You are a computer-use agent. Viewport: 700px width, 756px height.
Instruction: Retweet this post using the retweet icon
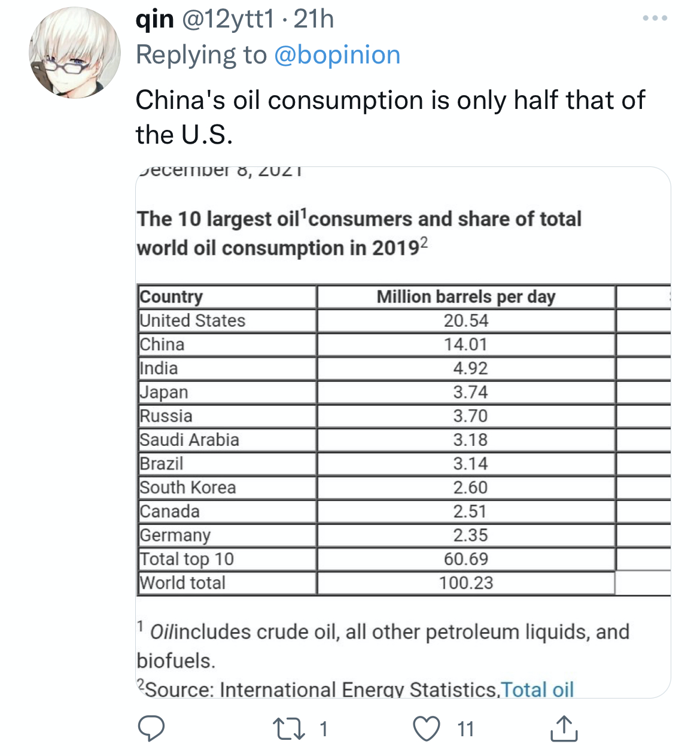[290, 728]
